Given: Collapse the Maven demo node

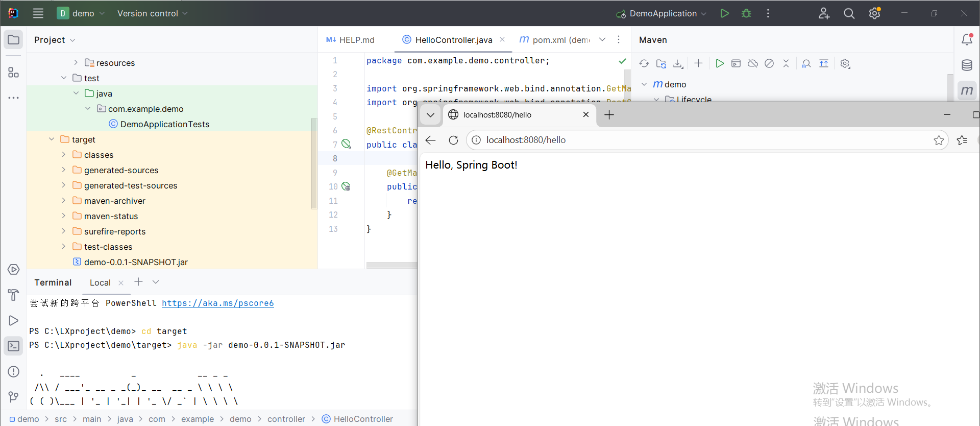Looking at the screenshot, I should click(644, 84).
